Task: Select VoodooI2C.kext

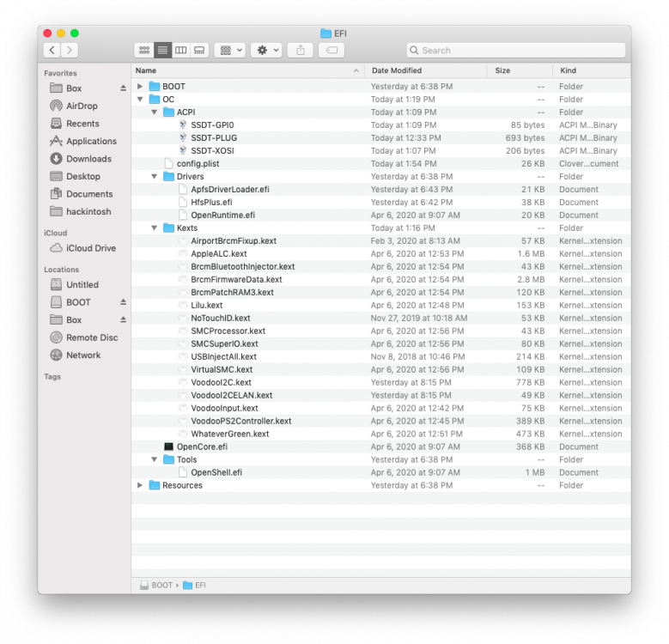Action: click(x=381, y=383)
